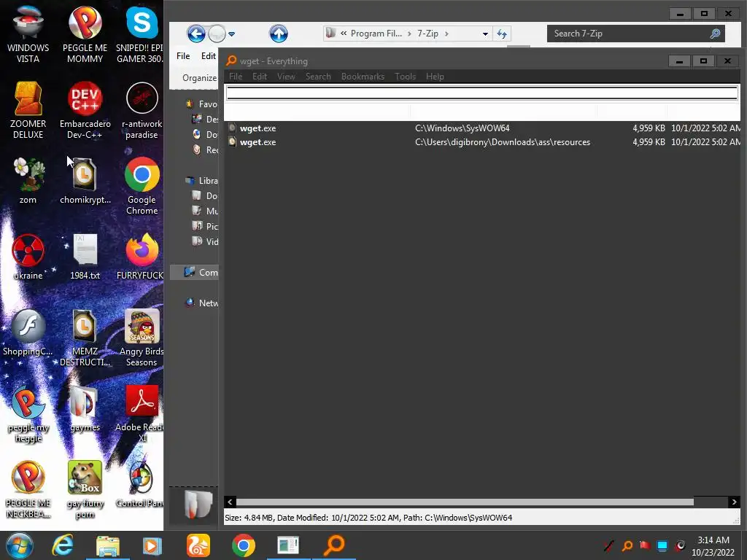The width and height of the screenshot is (747, 560).
Task: Launch Embarcadero Dev-C++ desktop icon
Action: 85,111
